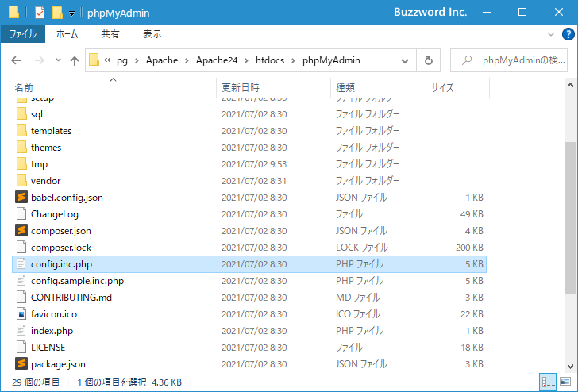
Task: Select the templates folder icon
Action: coord(21,130)
